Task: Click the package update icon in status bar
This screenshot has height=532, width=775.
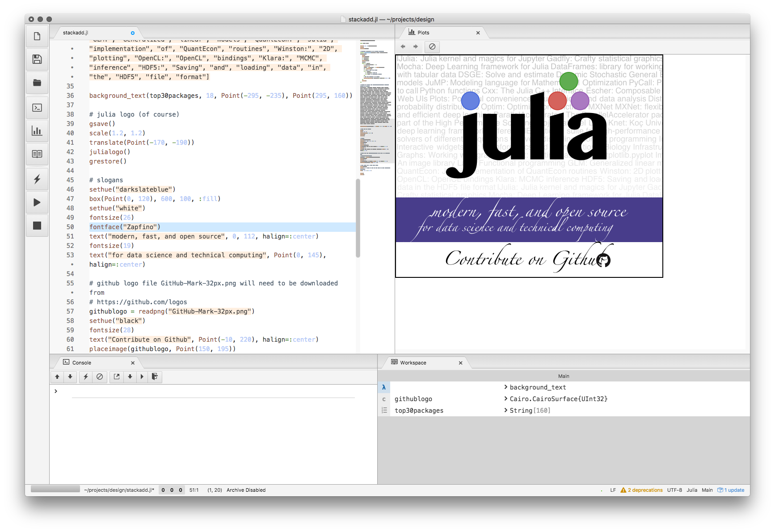Action: 720,490
